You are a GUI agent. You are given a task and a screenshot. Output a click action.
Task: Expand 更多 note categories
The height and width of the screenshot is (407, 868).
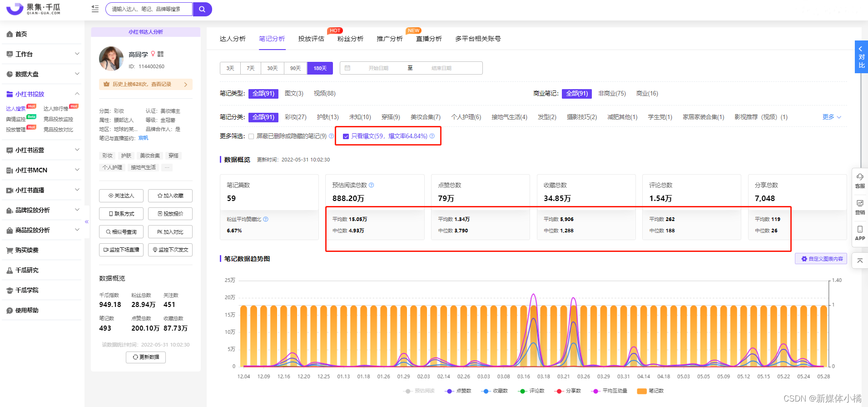pos(832,117)
